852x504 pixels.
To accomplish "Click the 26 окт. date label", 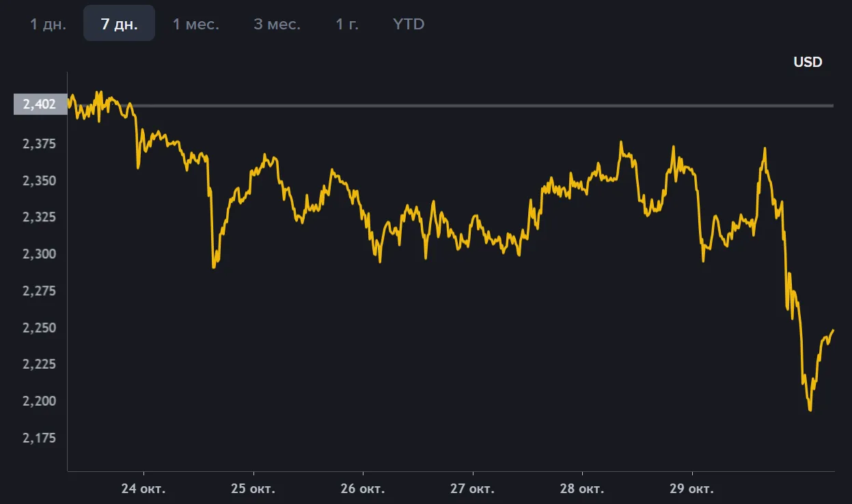I will [363, 489].
